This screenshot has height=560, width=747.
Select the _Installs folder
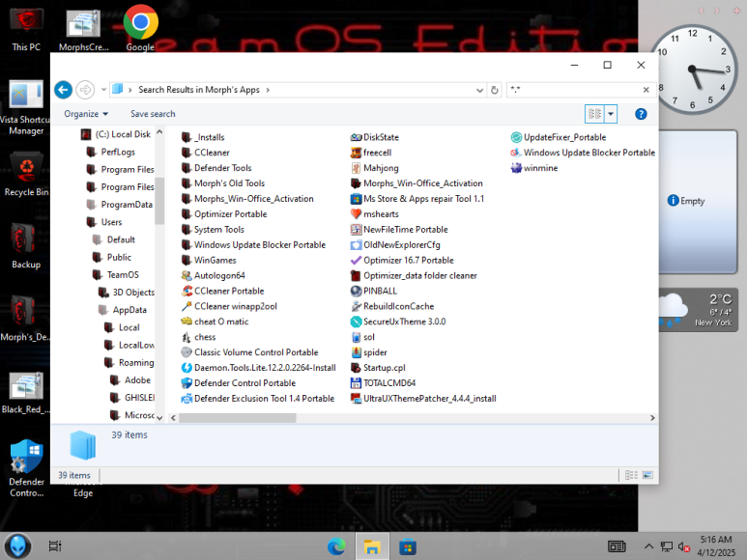(204, 137)
